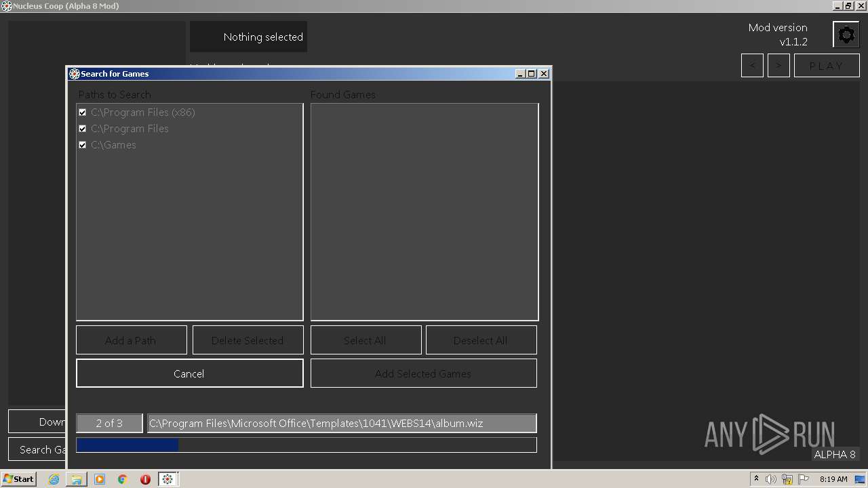Toggle the C:\Program Files path checkbox

pos(83,129)
